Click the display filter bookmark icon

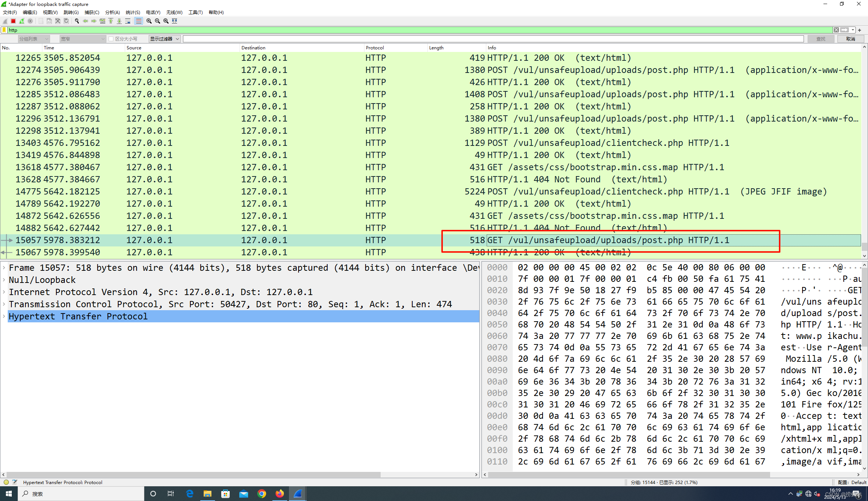4,30
